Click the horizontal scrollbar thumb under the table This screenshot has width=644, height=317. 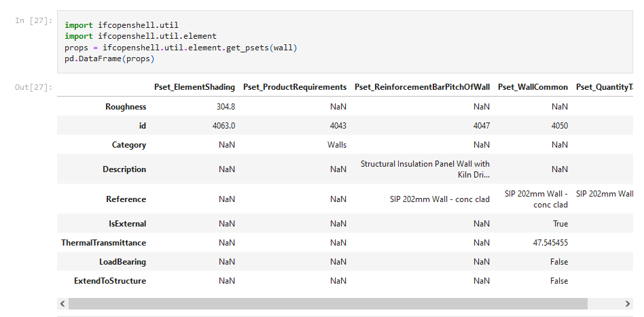click(x=327, y=303)
